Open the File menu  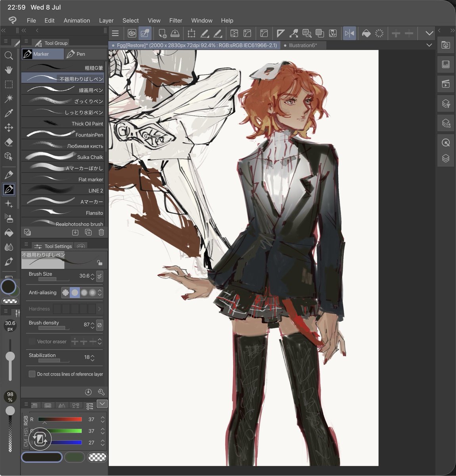coord(31,21)
